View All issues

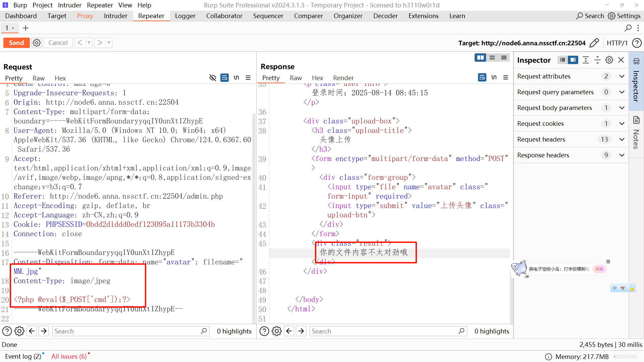69,356
